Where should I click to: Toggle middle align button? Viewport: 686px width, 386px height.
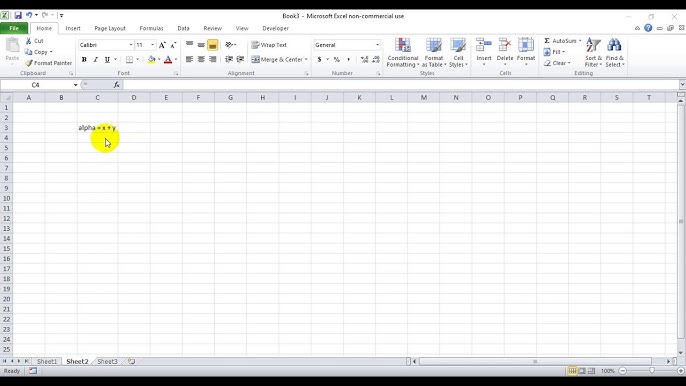pyautogui.click(x=201, y=45)
